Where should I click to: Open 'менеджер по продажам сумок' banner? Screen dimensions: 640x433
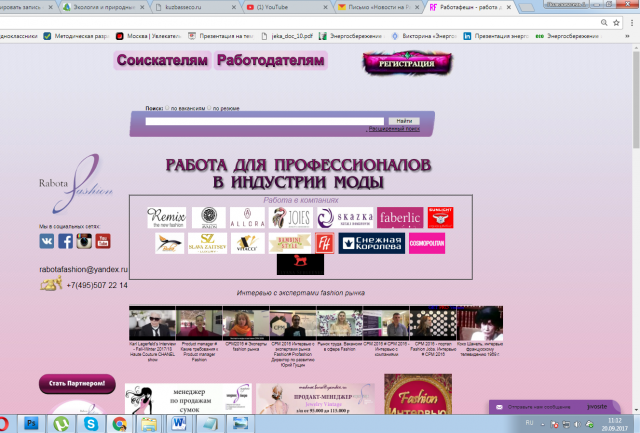point(188,399)
